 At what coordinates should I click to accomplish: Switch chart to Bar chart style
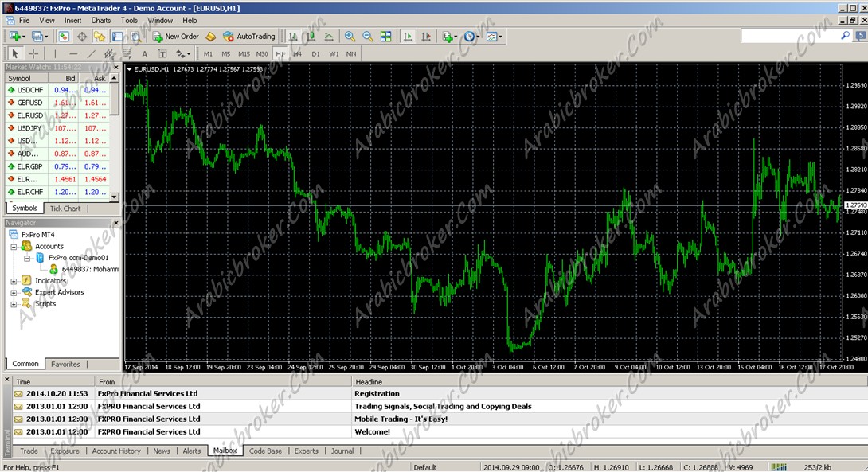tap(293, 37)
